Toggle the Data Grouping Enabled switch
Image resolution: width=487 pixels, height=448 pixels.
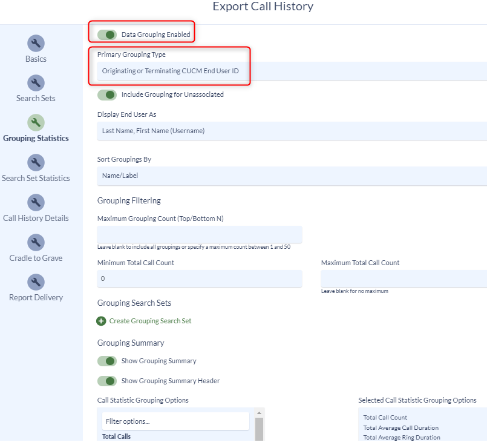pos(107,35)
